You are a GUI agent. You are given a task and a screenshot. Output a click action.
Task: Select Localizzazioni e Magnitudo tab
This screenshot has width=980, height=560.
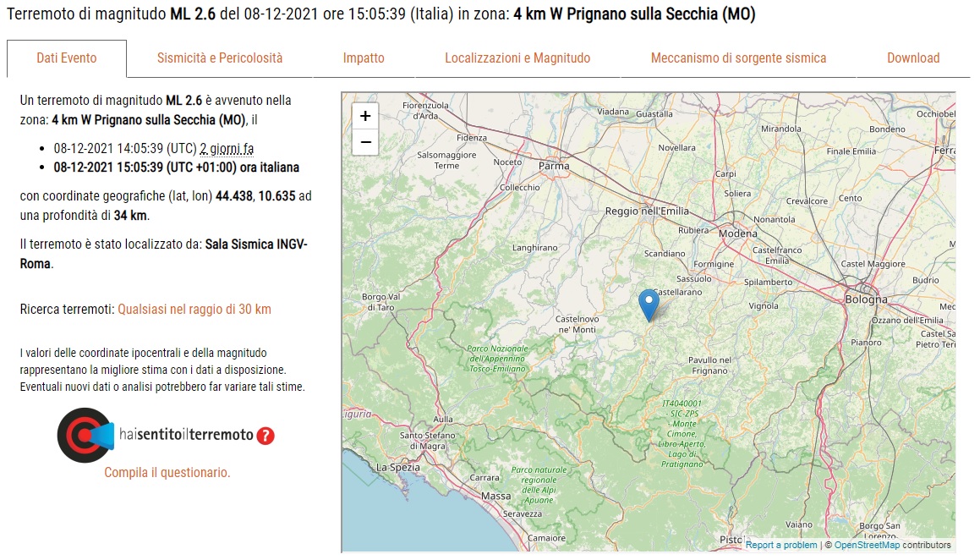[517, 58]
